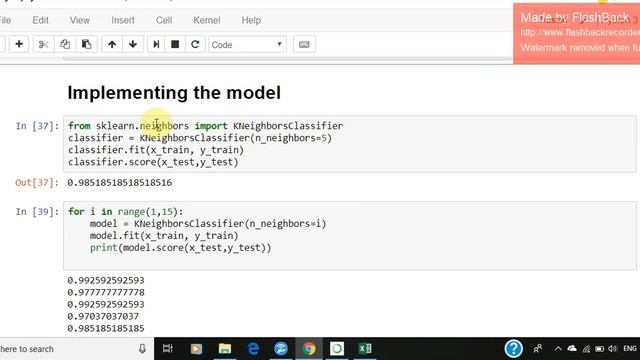640x360 pixels.
Task: Open Task View from the taskbar
Action: tap(168, 349)
